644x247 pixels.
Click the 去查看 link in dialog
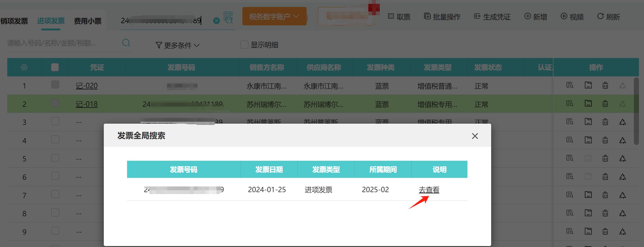click(x=429, y=190)
